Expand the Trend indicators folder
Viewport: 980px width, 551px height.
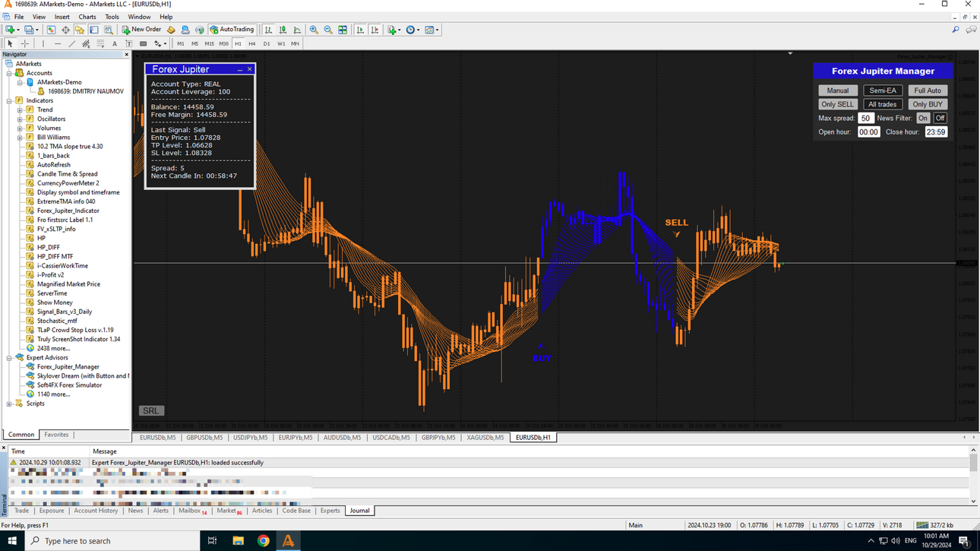pyautogui.click(x=20, y=109)
